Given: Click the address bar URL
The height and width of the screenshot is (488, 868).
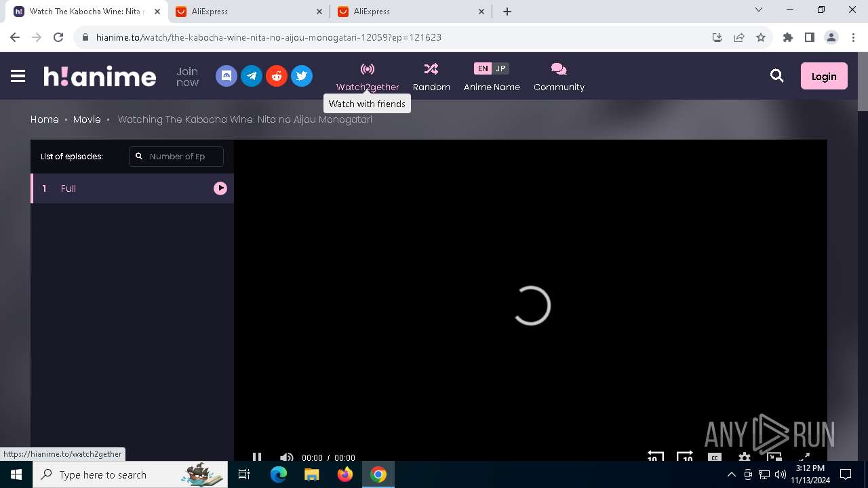Looking at the screenshot, I should (x=269, y=37).
